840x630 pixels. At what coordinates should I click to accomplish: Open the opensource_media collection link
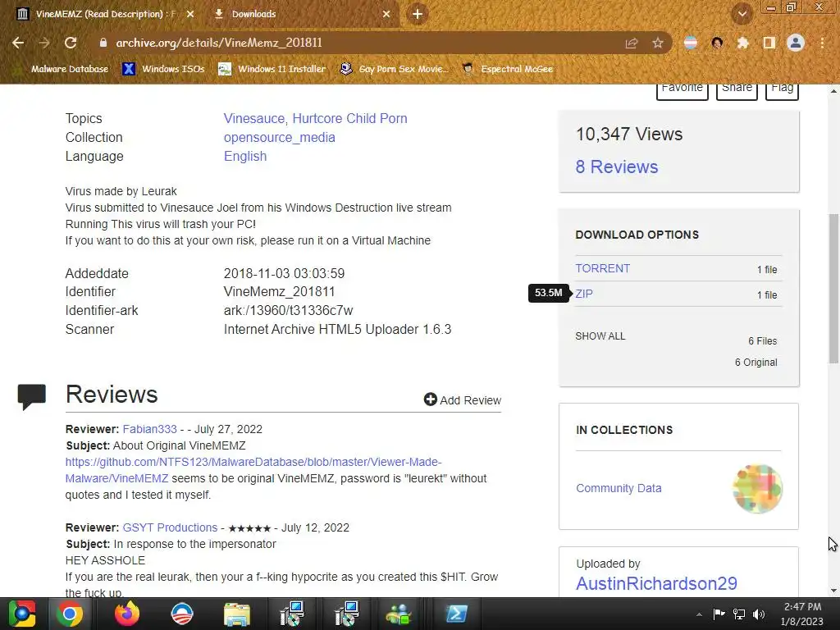(x=280, y=138)
